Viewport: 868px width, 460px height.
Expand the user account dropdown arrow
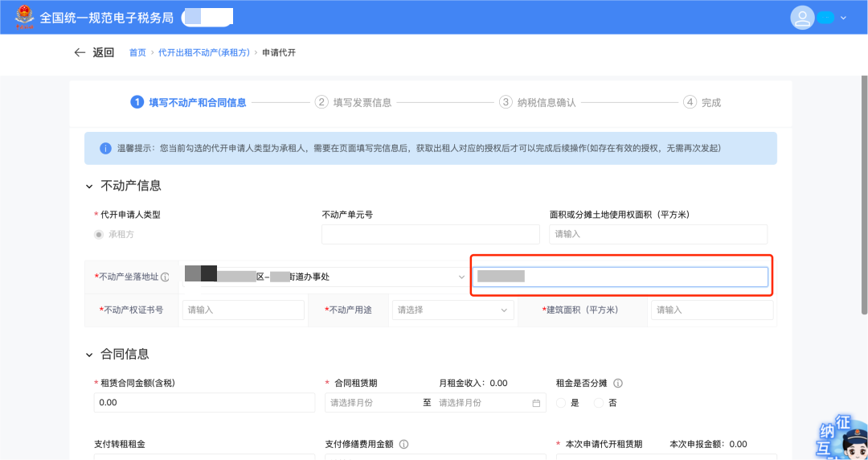(843, 18)
